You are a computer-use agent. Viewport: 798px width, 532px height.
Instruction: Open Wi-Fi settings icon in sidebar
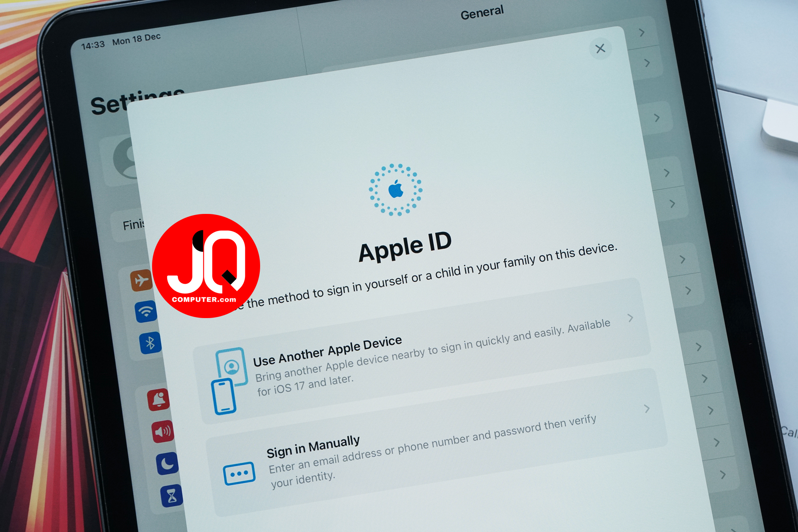(x=146, y=311)
